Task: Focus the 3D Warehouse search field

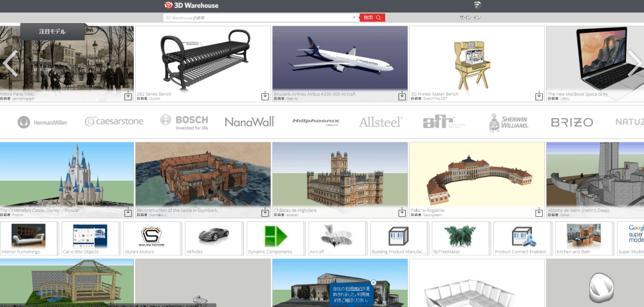Action: click(257, 17)
